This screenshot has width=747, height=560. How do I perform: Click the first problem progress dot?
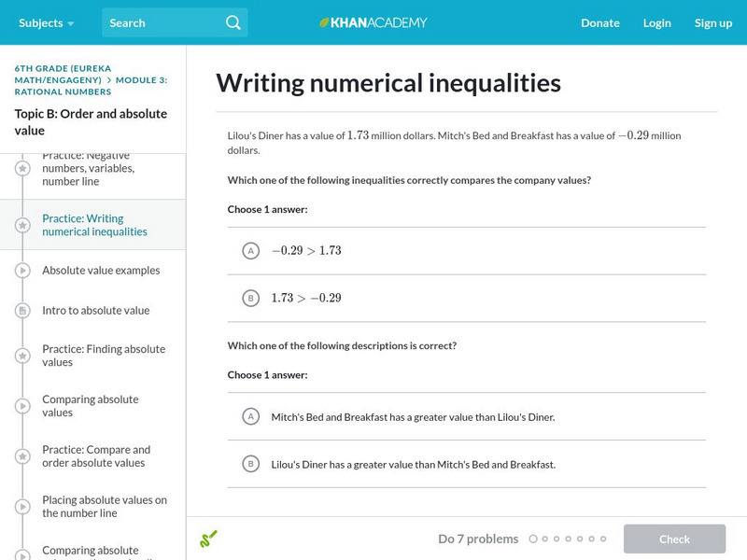[x=533, y=539]
